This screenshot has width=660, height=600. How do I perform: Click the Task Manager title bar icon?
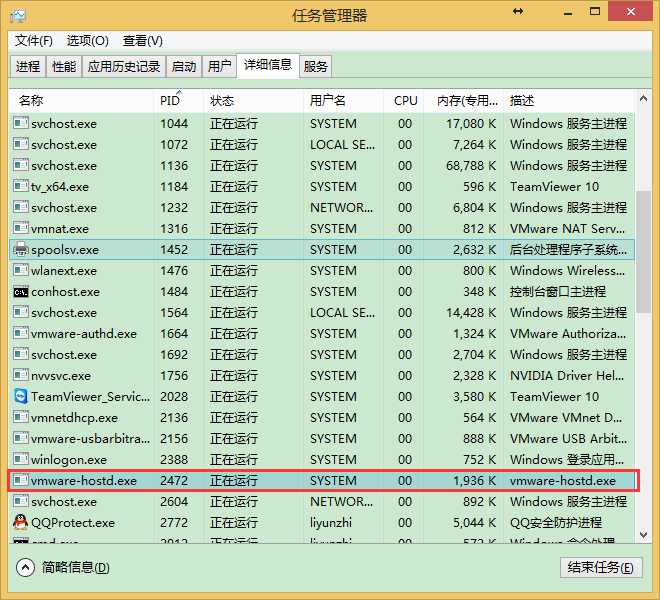(x=18, y=16)
